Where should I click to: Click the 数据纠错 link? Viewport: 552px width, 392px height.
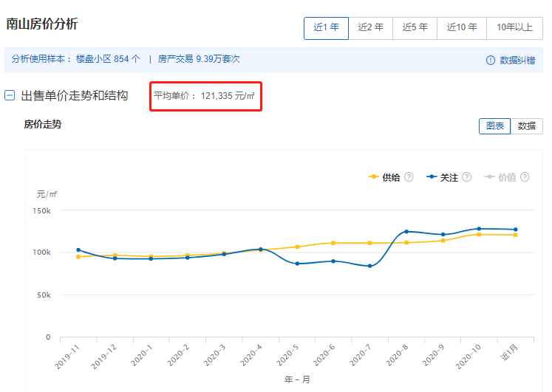click(517, 61)
